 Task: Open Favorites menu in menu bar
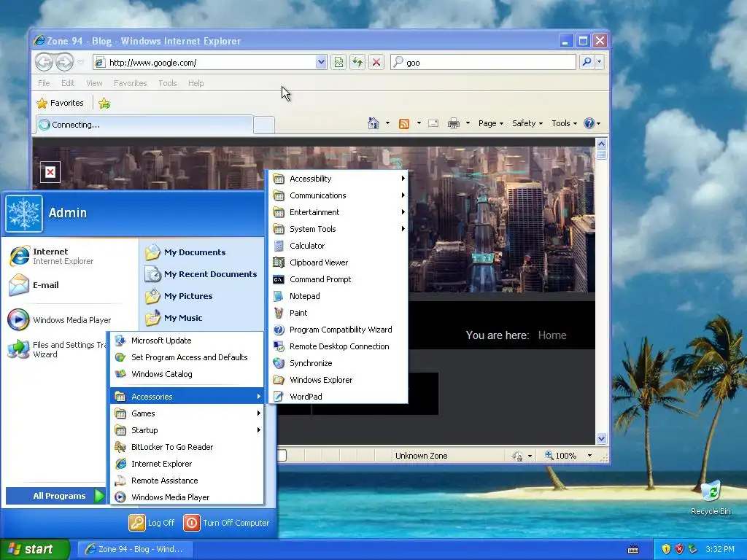click(130, 83)
